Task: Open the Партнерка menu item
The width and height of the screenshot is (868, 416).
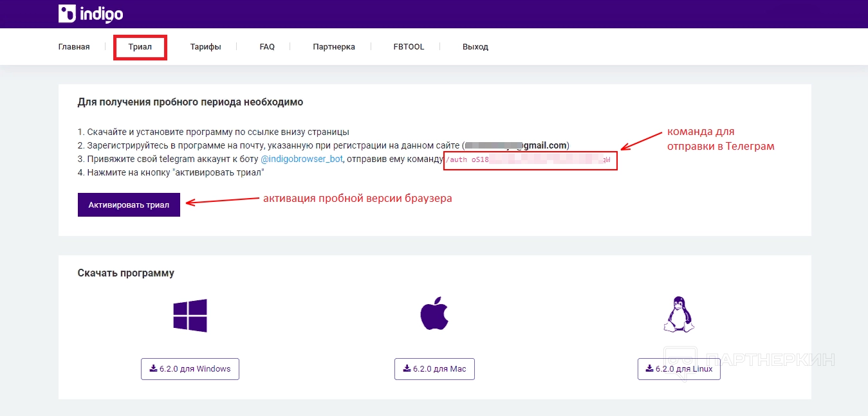Action: [x=334, y=47]
